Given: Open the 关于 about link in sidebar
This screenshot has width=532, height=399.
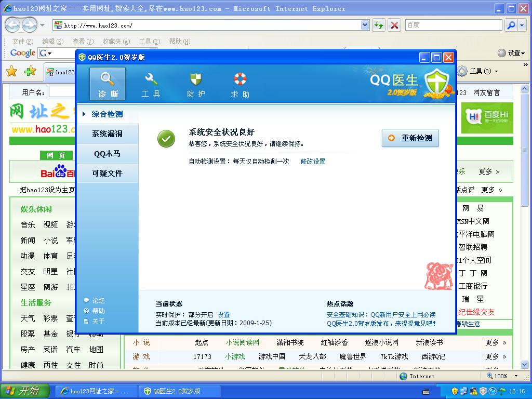Looking at the screenshot, I should click(x=95, y=321).
